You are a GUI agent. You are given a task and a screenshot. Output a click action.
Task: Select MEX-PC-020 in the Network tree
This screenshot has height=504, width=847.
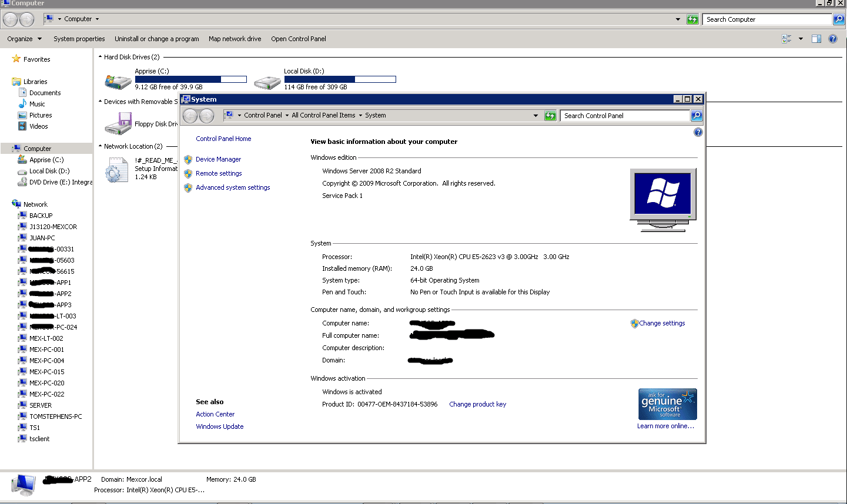[x=46, y=383]
